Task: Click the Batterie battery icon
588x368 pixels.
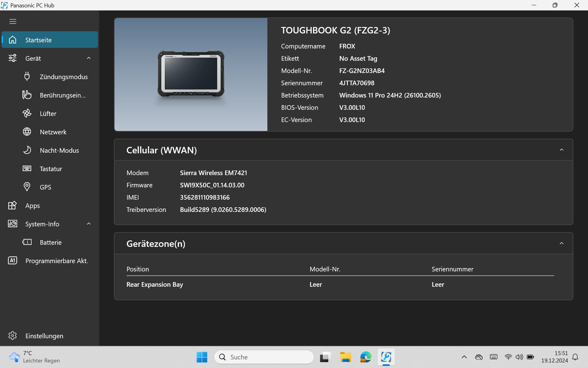Action: click(x=27, y=242)
